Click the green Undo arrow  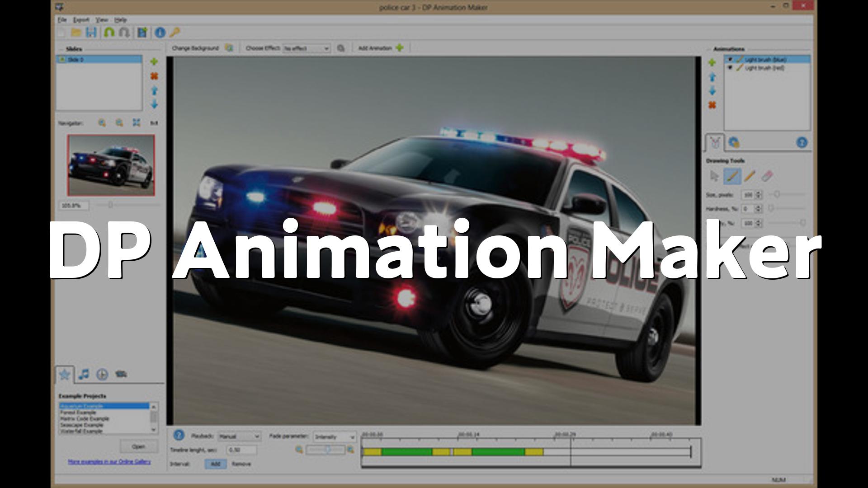coord(109,32)
